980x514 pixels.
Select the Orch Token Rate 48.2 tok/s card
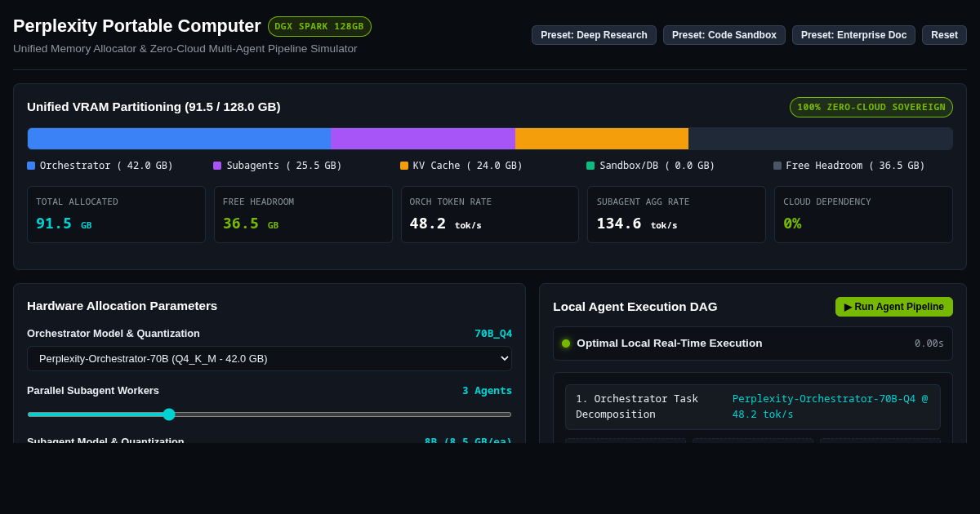pos(490,215)
